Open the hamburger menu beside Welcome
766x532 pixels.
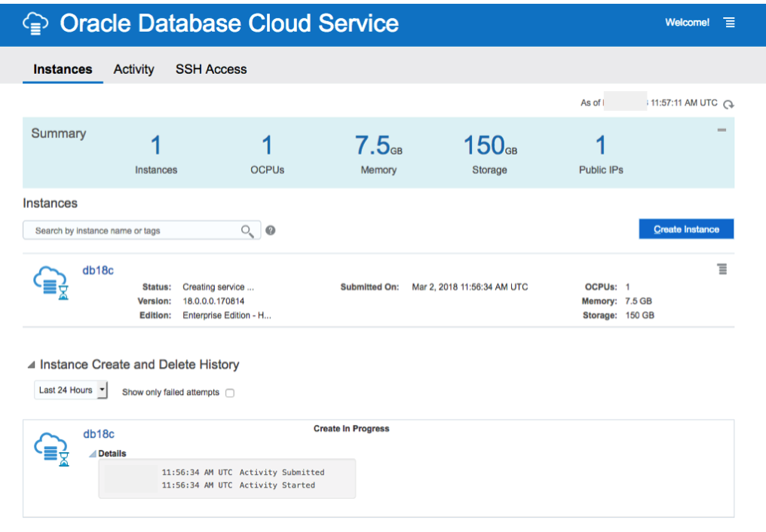729,23
